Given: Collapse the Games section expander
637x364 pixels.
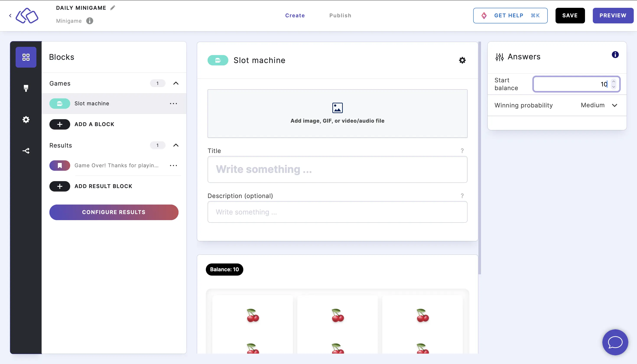Looking at the screenshot, I should [x=176, y=83].
